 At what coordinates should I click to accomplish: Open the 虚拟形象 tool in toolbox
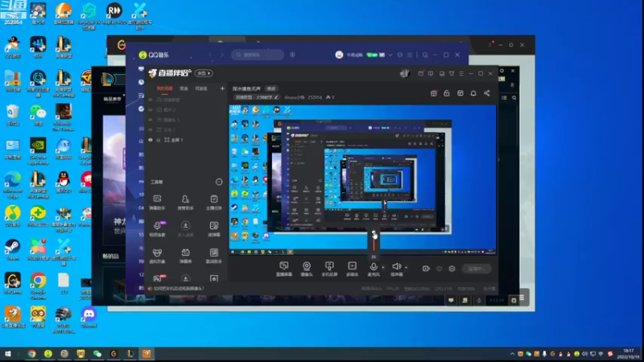pos(157,256)
